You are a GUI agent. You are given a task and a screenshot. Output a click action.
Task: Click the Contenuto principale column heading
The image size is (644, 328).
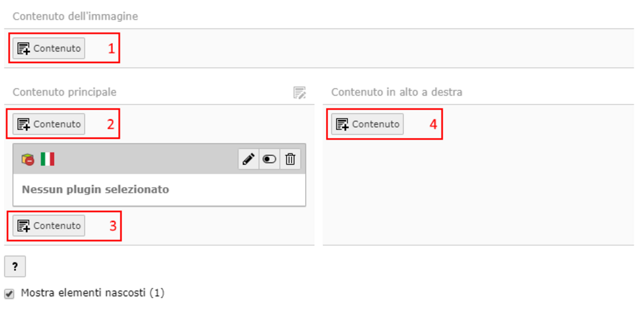pos(64,92)
